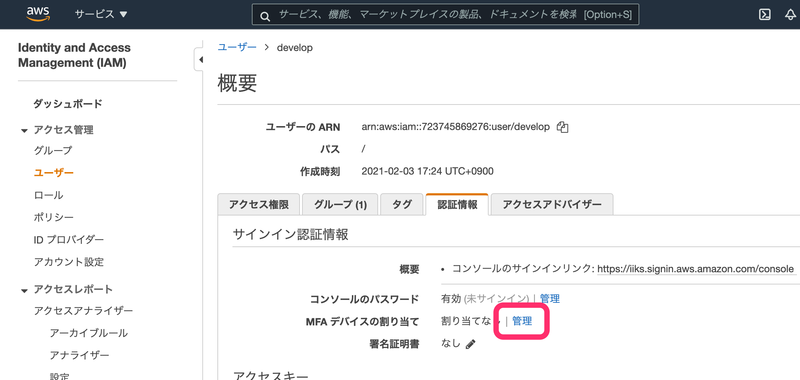This screenshot has height=380, width=800.
Task: Open グループ in the sidebar
Action: (x=53, y=150)
